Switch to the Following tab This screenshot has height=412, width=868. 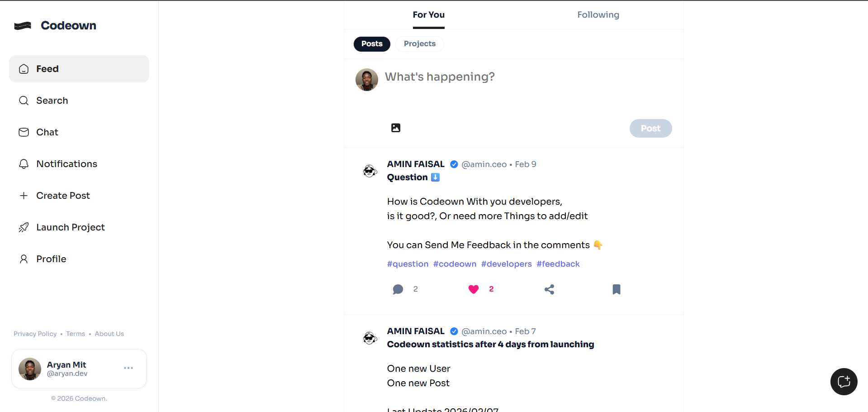click(x=598, y=14)
